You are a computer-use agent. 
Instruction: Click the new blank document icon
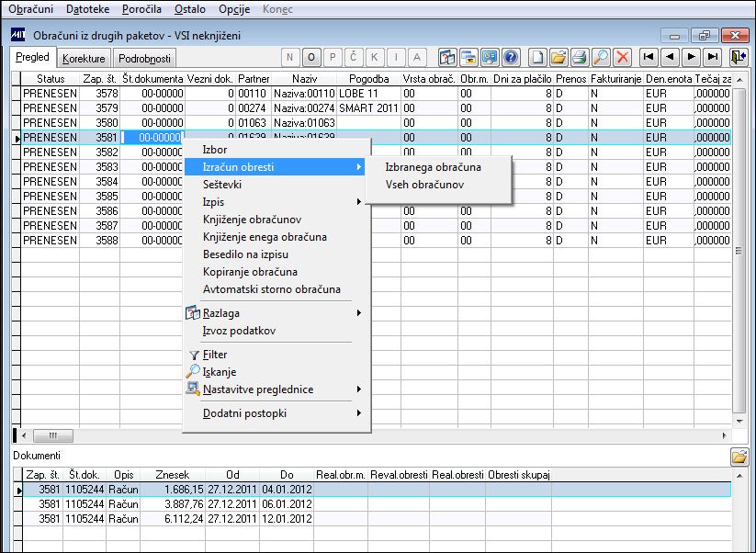click(x=536, y=57)
